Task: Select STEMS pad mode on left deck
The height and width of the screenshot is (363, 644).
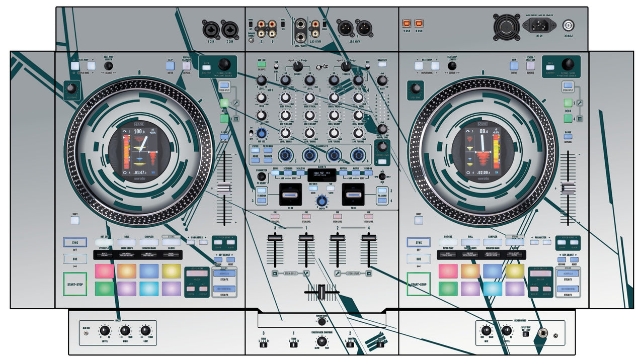Action: pos(171,242)
